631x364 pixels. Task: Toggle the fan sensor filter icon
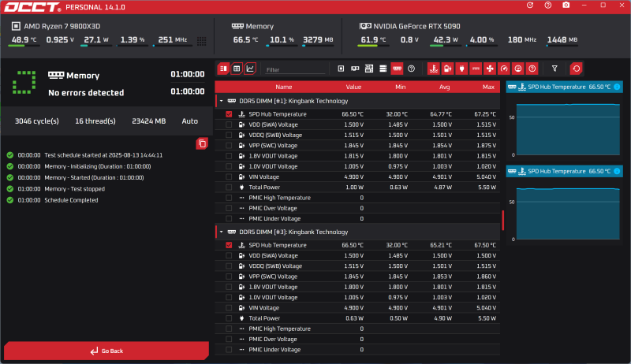[x=489, y=69]
